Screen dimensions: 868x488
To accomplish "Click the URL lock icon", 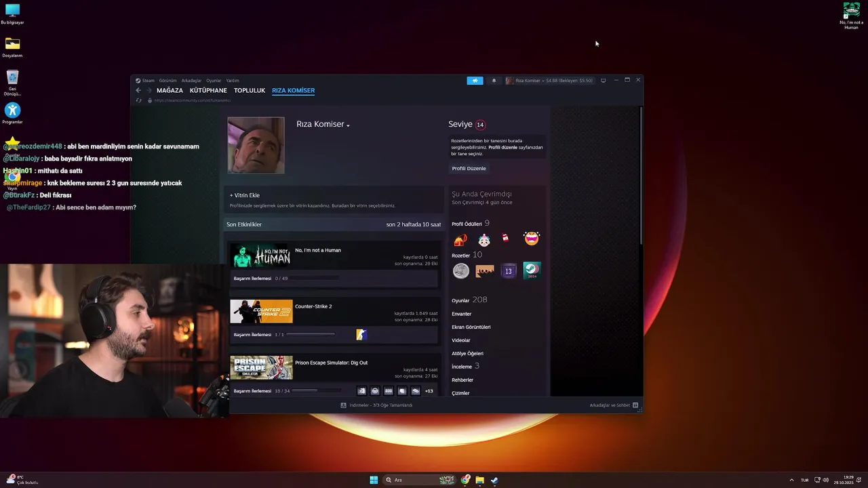I will [x=149, y=100].
